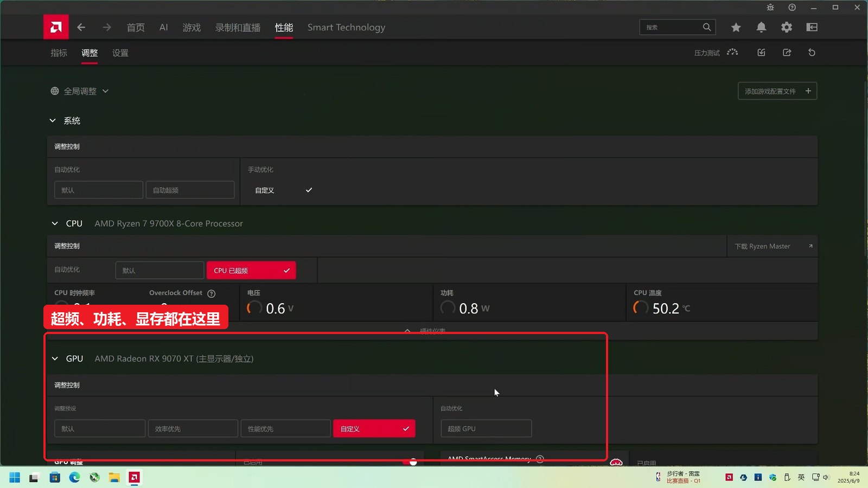
Task: Open settings gear icon
Action: point(787,27)
